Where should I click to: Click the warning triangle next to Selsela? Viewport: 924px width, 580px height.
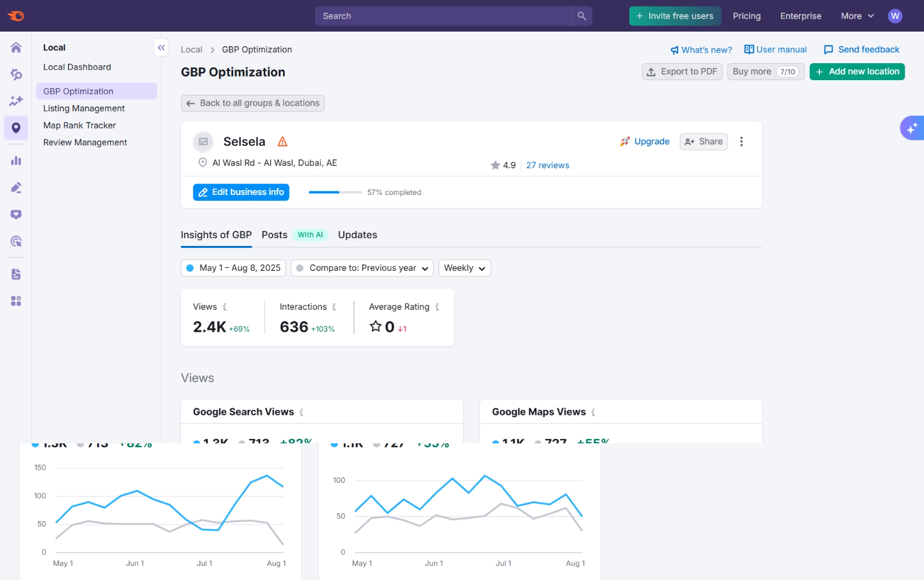coord(282,142)
